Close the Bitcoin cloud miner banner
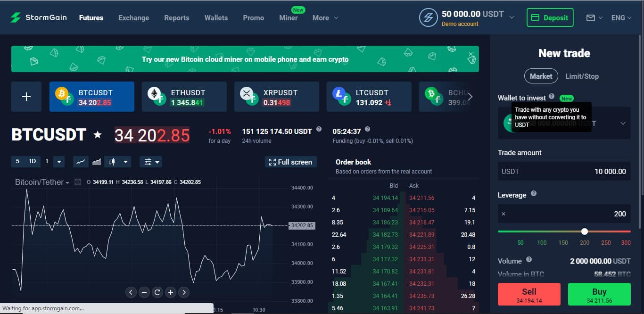The width and height of the screenshot is (644, 314). (471, 54)
